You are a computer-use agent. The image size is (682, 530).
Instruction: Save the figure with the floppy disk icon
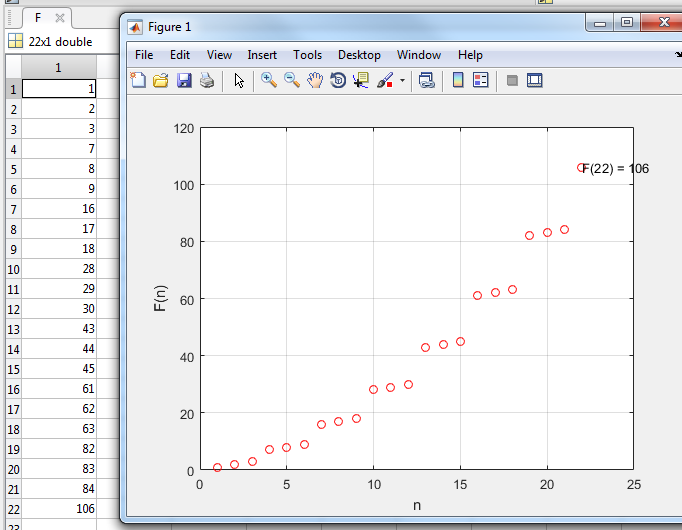click(x=184, y=80)
